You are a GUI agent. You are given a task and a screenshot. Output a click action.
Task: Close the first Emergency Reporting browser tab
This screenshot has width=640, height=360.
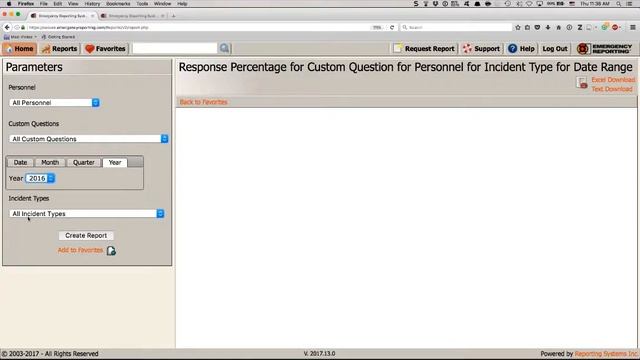93,16
